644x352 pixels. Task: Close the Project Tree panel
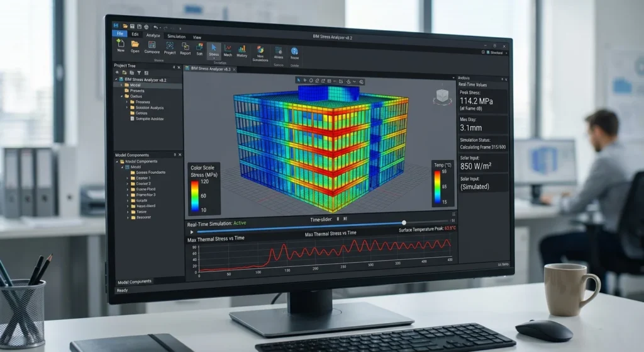point(179,67)
